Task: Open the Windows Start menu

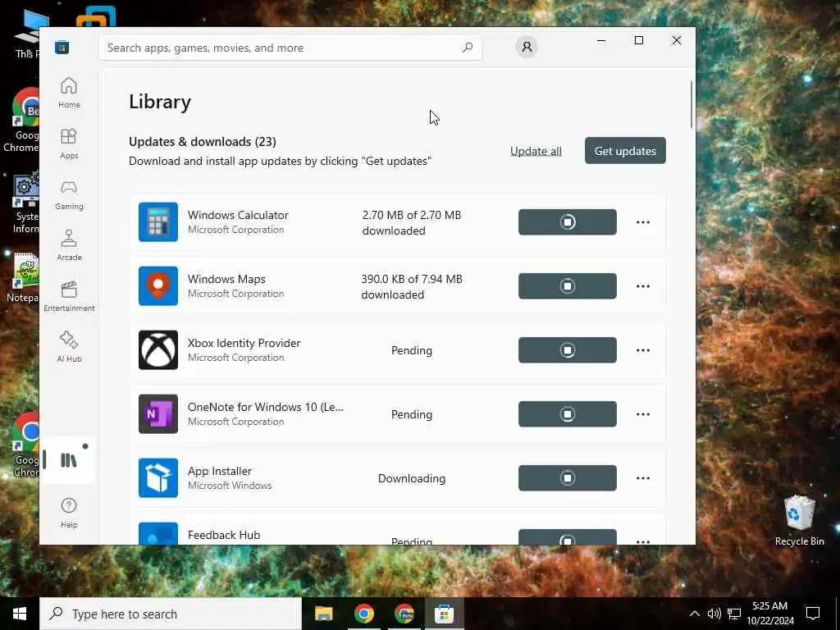Action: (x=20, y=614)
